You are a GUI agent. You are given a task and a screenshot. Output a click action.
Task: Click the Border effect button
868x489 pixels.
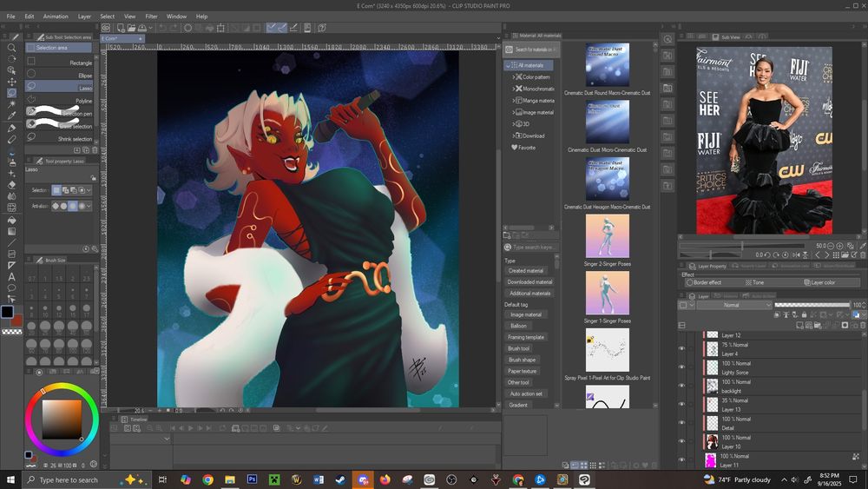703,282
